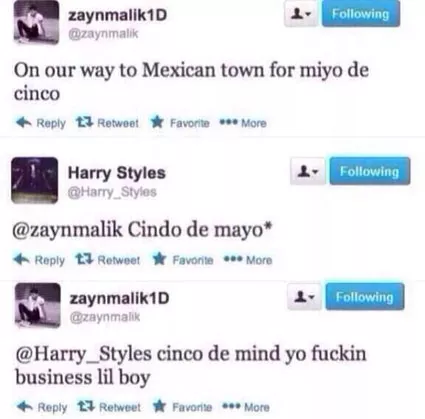Screen dimensions: 425x419
Task: Toggle Following on last zaynmalik1D tweet
Action: (365, 296)
